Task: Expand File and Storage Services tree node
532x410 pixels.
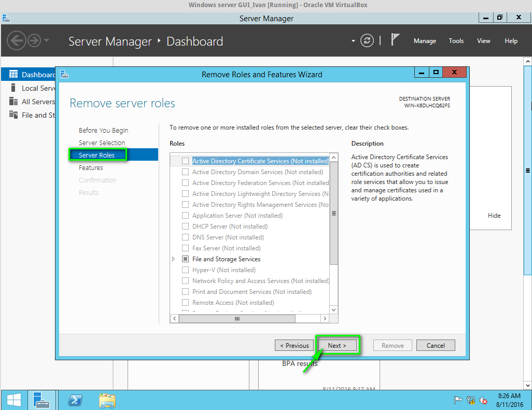Action: [x=173, y=259]
